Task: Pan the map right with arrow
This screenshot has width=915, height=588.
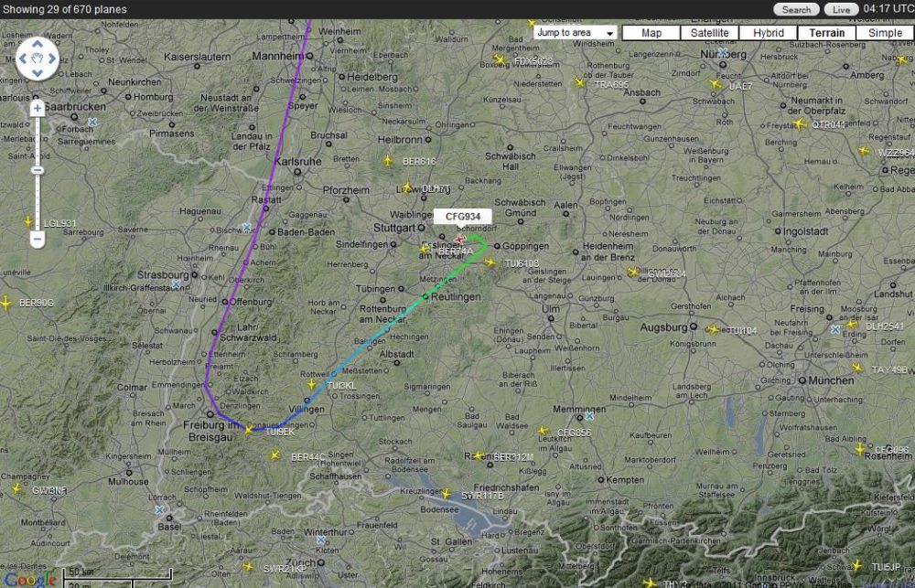Action: pyautogui.click(x=52, y=59)
